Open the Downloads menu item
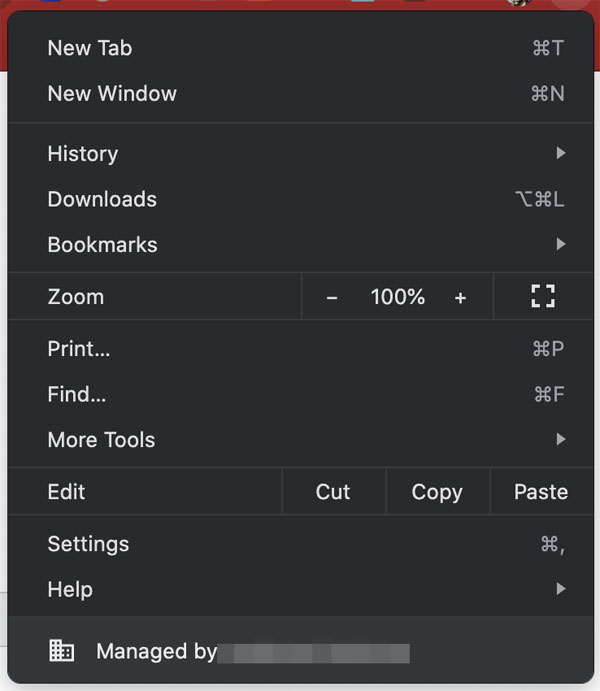This screenshot has height=691, width=600. pyautogui.click(x=102, y=199)
